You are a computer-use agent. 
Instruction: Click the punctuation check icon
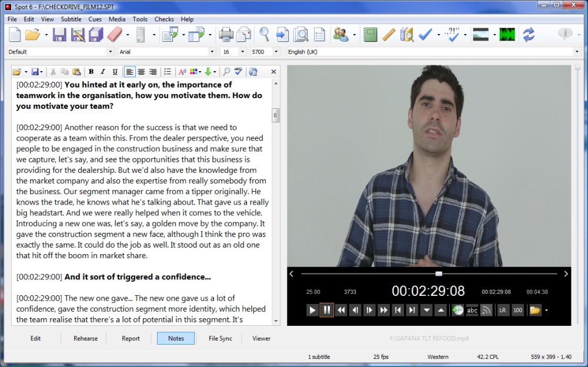(x=452, y=35)
